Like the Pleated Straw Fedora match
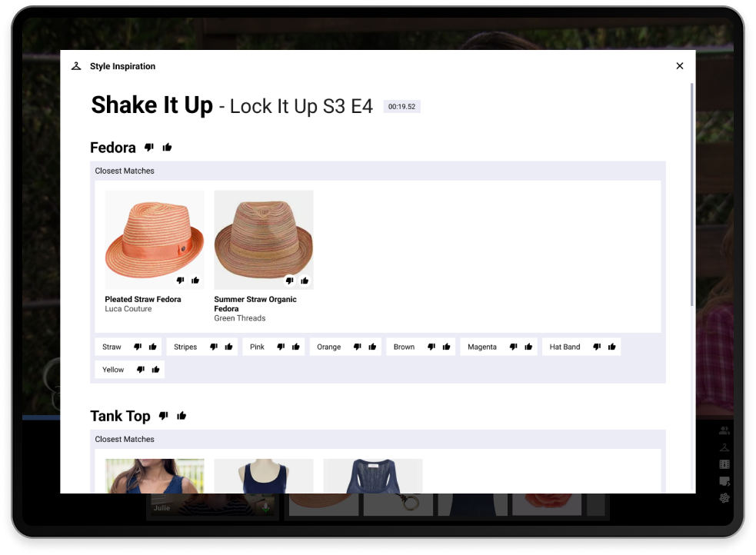 pyautogui.click(x=195, y=281)
